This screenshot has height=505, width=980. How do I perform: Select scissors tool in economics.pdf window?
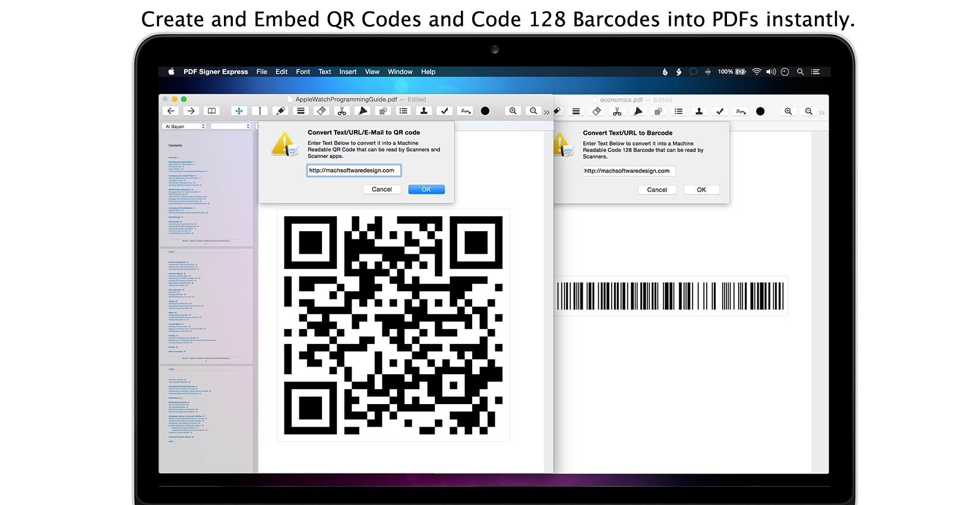click(617, 112)
